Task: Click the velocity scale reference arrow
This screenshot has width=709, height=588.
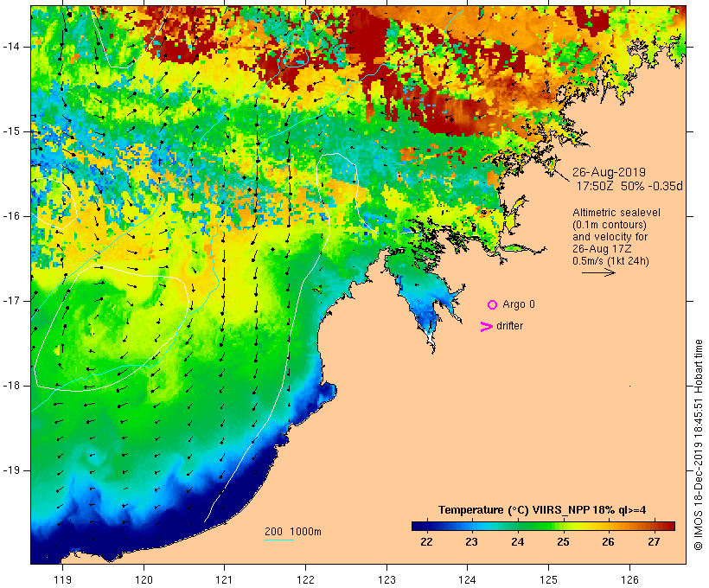Action: pos(598,272)
